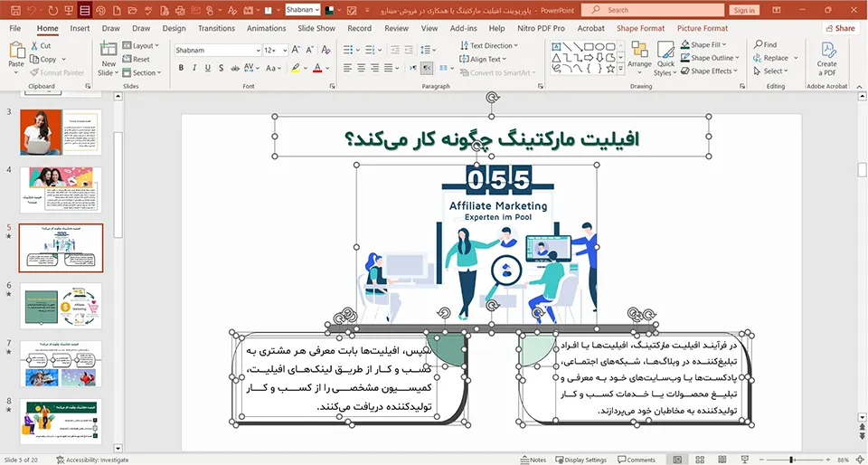
Task: Click the Cut scissors icon
Action: point(34,45)
